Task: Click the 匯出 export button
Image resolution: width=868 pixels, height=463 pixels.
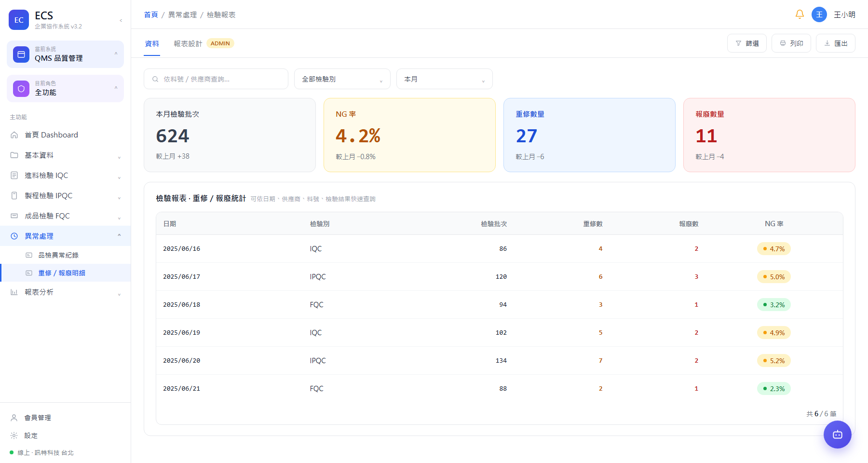Action: pos(836,43)
